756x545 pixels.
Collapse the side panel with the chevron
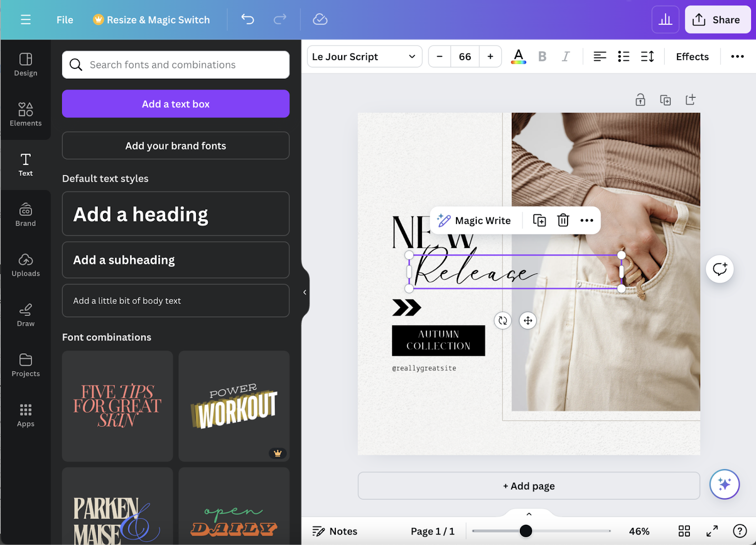304,292
